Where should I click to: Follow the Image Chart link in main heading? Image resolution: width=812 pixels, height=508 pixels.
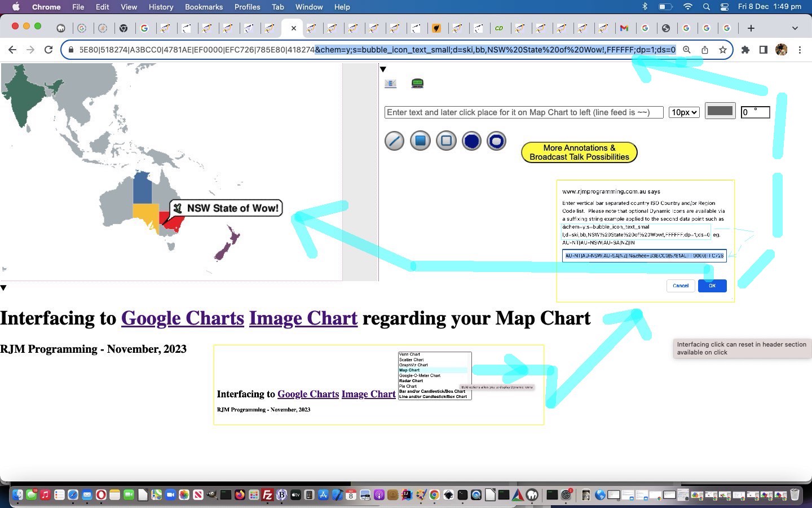pos(303,318)
